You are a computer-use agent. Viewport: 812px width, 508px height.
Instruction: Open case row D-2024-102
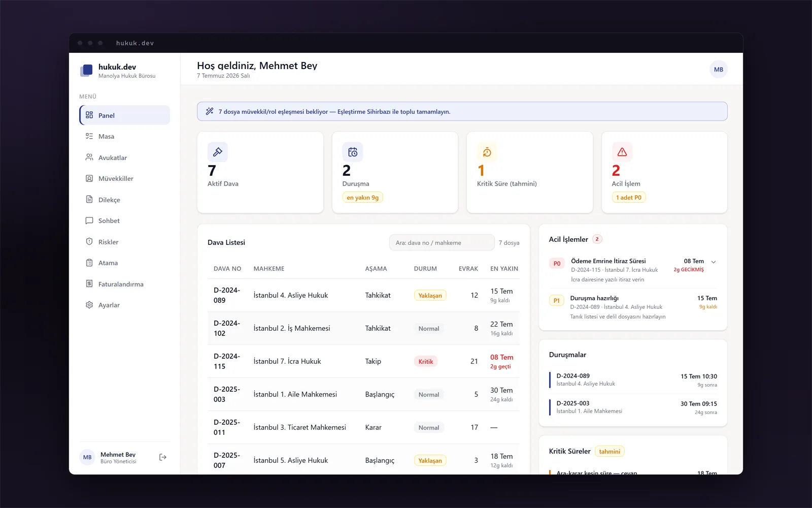(363, 328)
